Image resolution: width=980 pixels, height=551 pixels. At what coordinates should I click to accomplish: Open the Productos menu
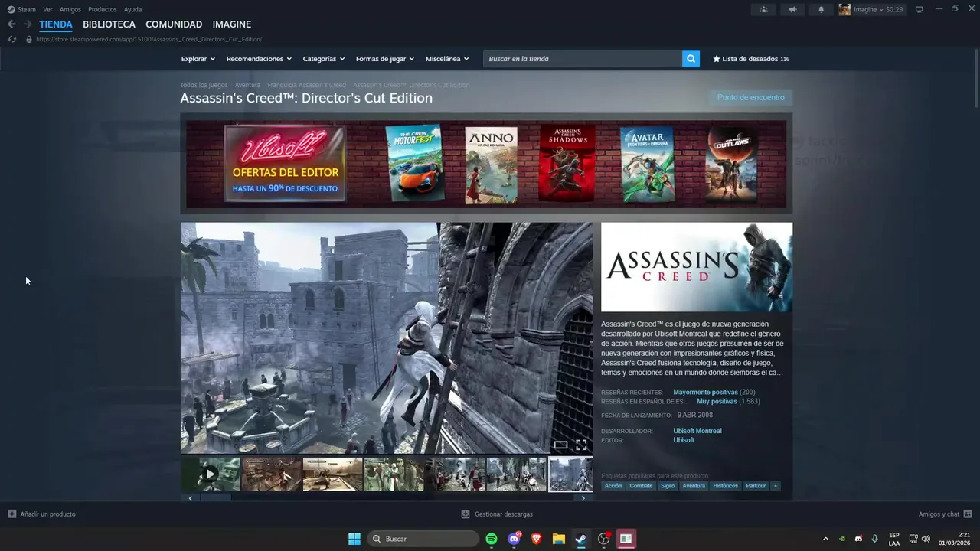[103, 9]
